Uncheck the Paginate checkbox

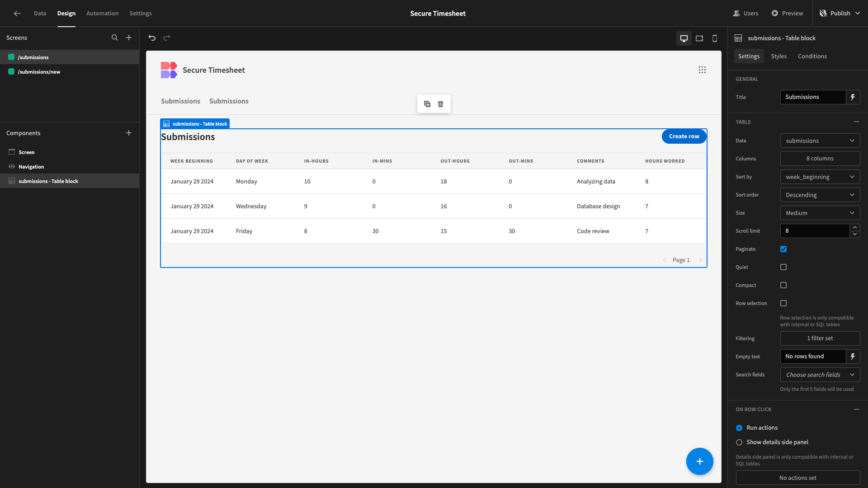(783, 249)
